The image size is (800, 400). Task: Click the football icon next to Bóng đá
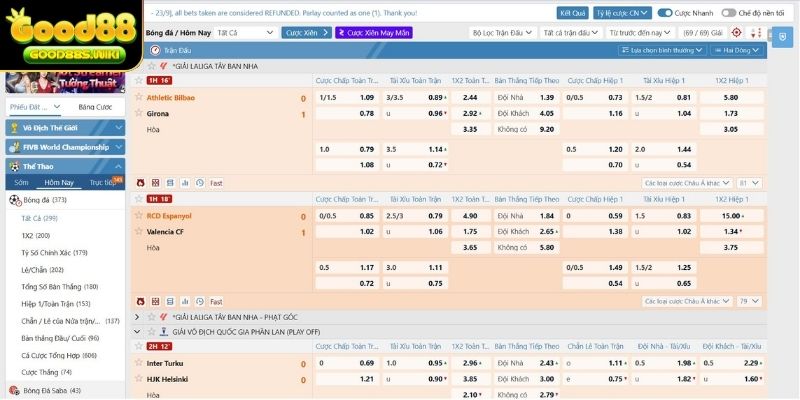[14, 200]
